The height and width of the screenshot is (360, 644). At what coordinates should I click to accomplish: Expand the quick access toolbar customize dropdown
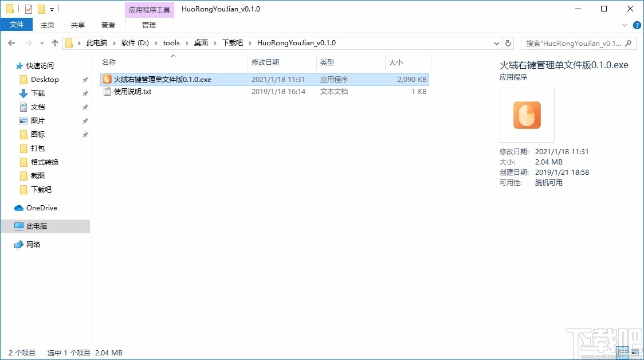[x=50, y=8]
